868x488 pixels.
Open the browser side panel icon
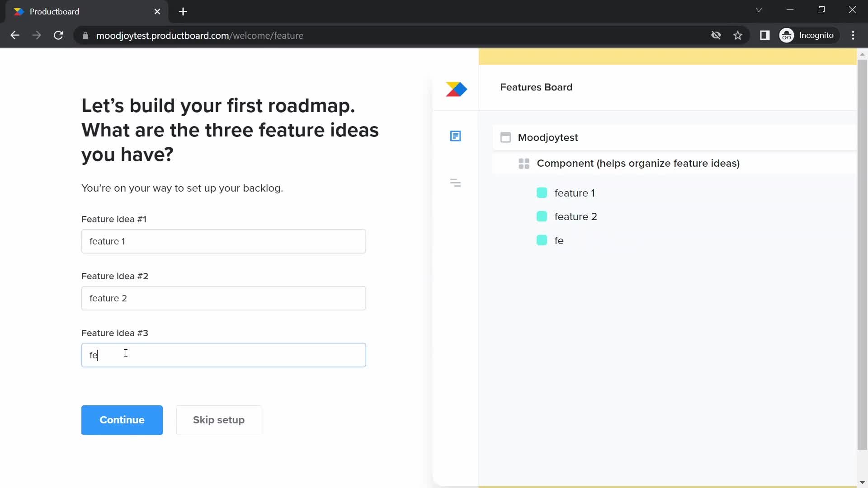coord(764,35)
